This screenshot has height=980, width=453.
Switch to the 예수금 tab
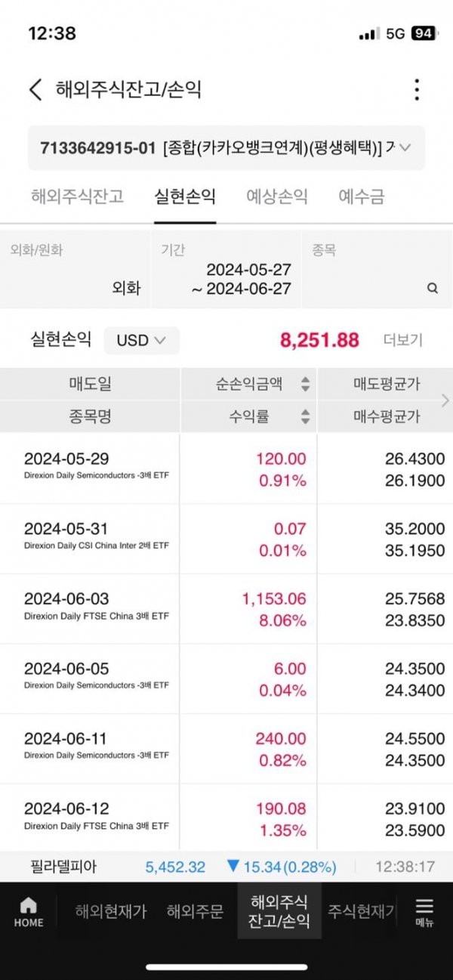(362, 196)
